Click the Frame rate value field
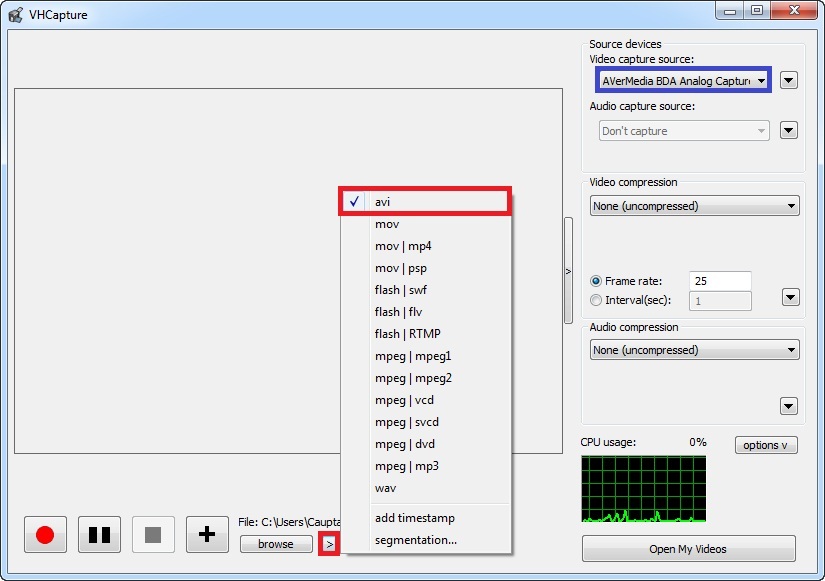 [x=720, y=281]
